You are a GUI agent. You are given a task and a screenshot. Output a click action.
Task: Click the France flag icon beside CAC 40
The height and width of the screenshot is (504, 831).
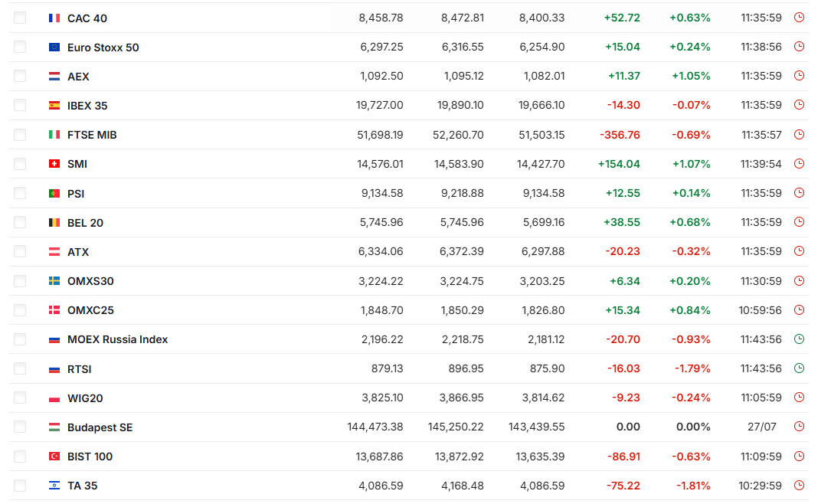[x=54, y=18]
